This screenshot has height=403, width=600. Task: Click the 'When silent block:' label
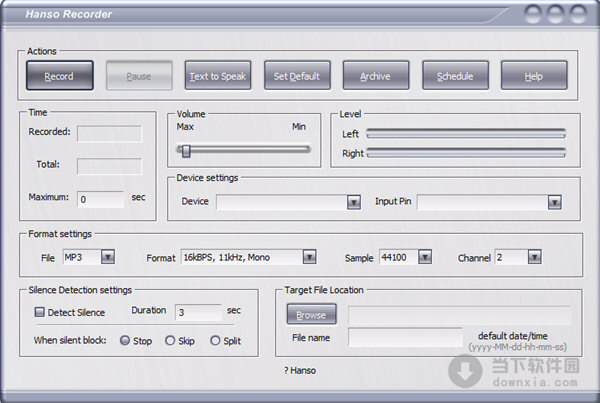pyautogui.click(x=70, y=340)
